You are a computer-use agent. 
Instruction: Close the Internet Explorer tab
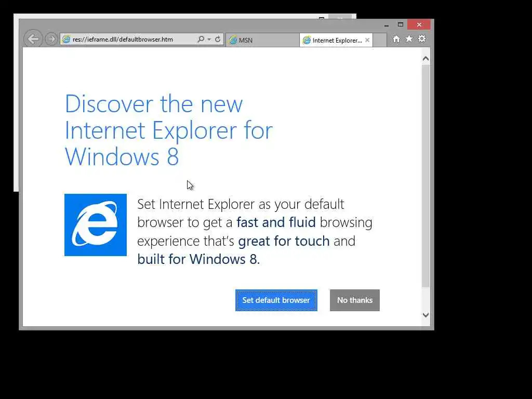tap(367, 40)
